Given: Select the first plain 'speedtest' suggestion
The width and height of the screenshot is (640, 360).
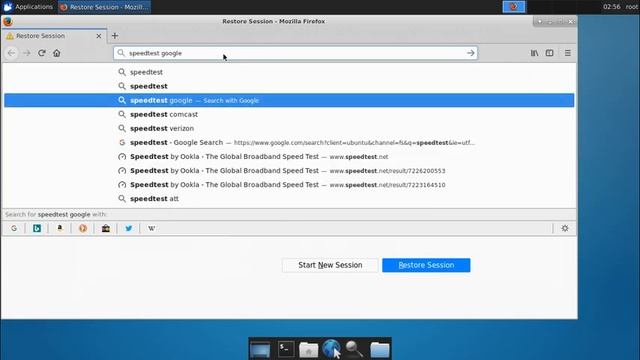Looking at the screenshot, I should coord(289,72).
